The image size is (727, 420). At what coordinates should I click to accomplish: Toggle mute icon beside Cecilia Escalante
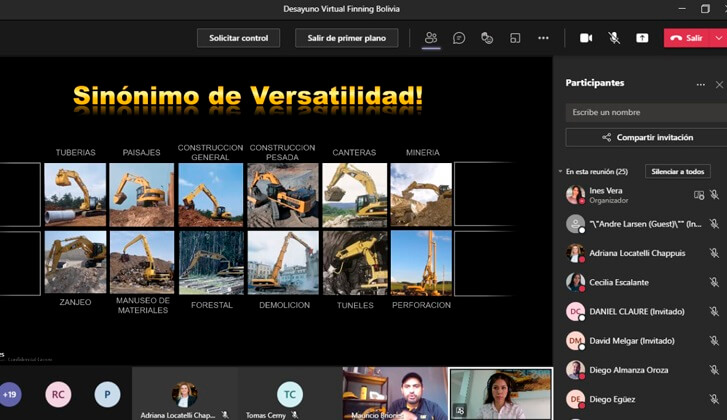tap(714, 283)
